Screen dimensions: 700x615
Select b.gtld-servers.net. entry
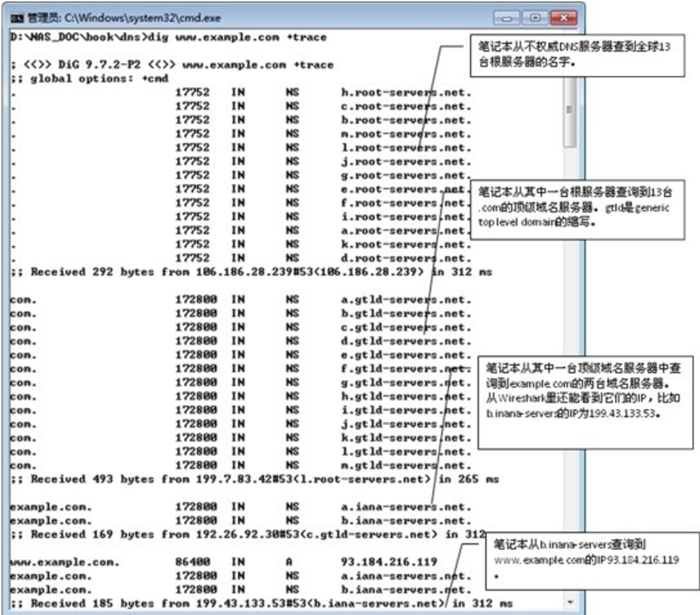tap(406, 314)
